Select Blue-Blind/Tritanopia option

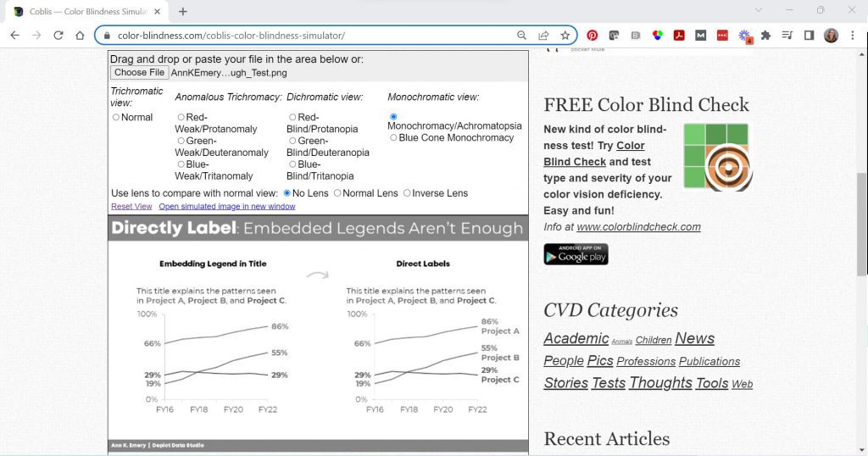tap(292, 164)
